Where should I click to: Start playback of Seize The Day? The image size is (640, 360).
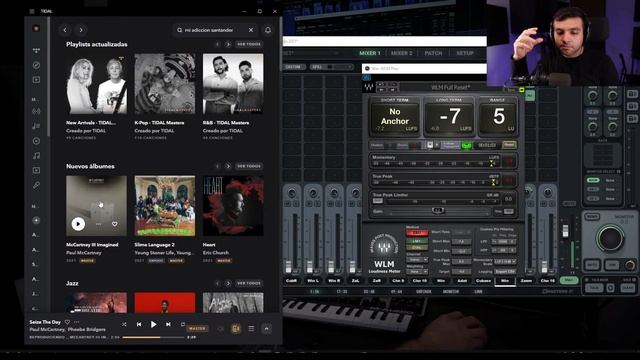coord(153,324)
